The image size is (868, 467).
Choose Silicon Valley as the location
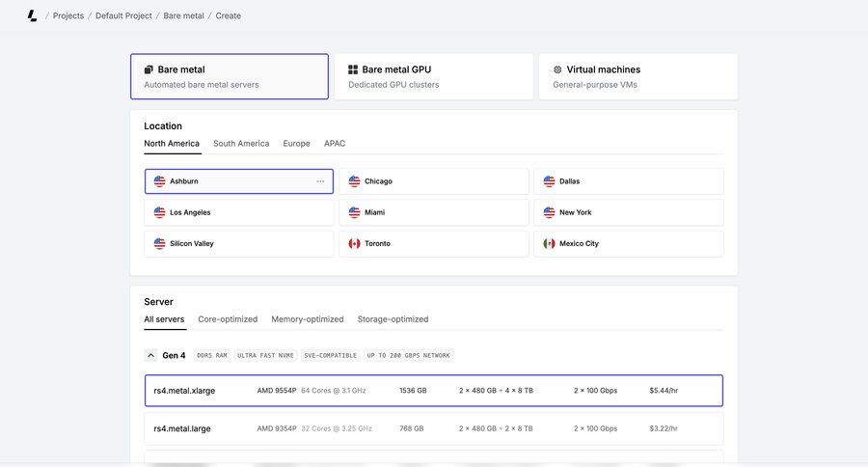click(238, 243)
